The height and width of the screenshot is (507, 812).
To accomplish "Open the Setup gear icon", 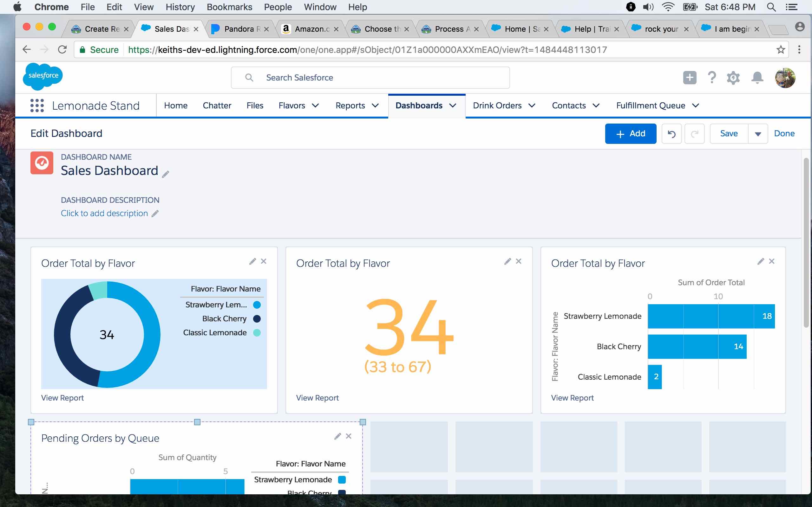I will coord(733,78).
